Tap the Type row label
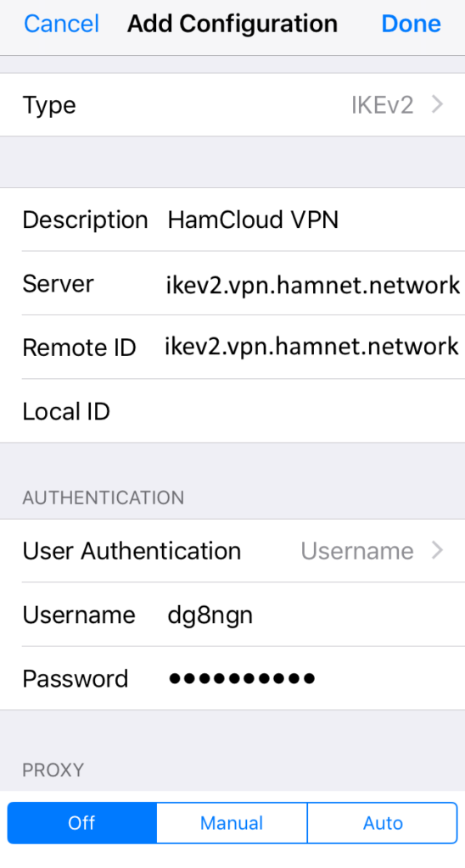Viewport: 465px width, 868px height. pyautogui.click(x=48, y=105)
